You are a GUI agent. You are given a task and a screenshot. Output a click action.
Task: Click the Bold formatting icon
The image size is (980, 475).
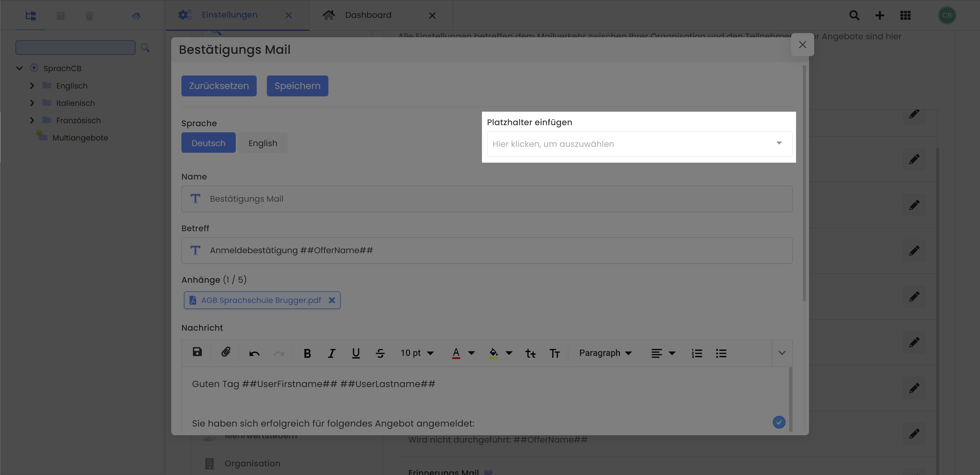307,353
